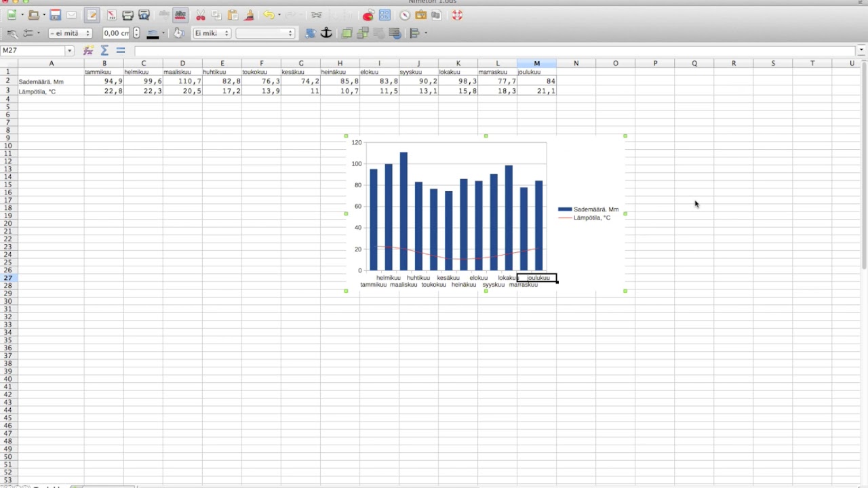Screen dimensions: 868x488
Task: Open the Area fill bucket icon
Action: coord(178,33)
